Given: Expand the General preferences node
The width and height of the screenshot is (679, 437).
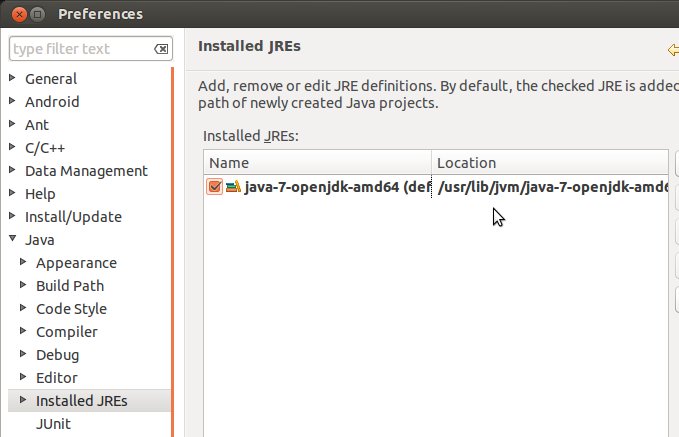Looking at the screenshot, I should coord(13,78).
